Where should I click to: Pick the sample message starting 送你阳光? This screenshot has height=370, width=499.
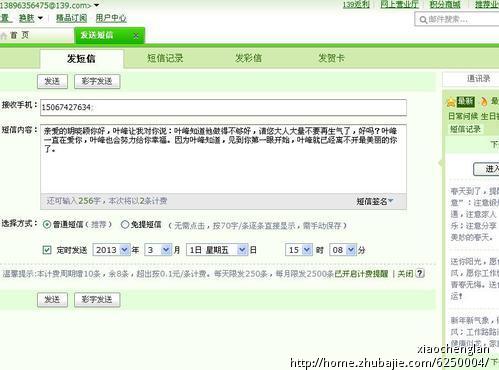point(474,279)
